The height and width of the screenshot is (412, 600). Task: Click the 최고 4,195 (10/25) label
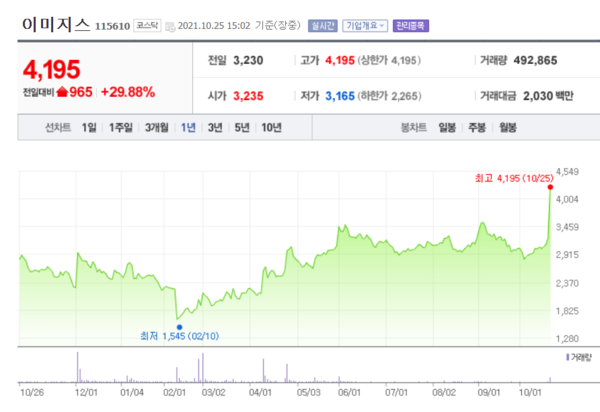pos(514,178)
